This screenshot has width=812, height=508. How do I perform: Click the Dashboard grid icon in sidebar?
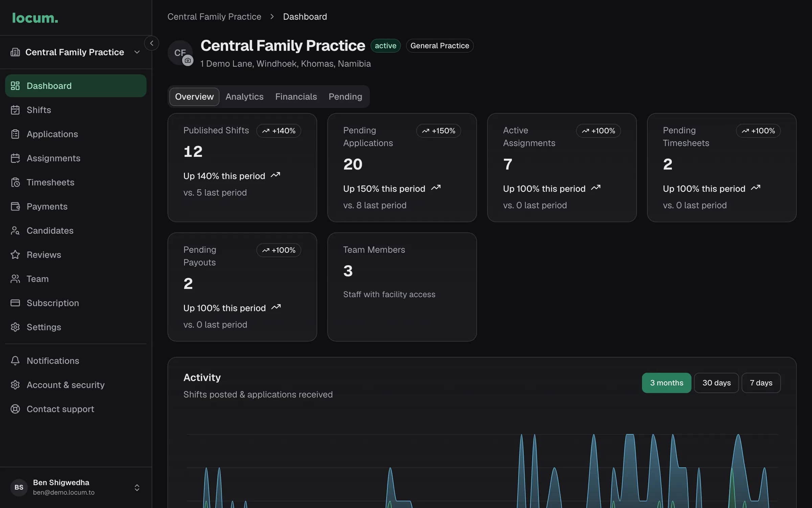point(15,86)
